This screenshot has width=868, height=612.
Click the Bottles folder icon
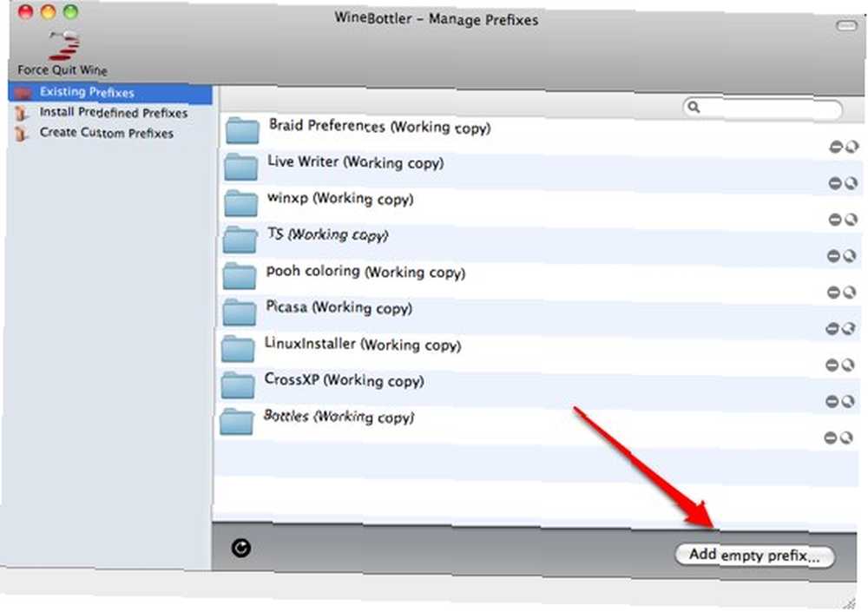[x=237, y=422]
